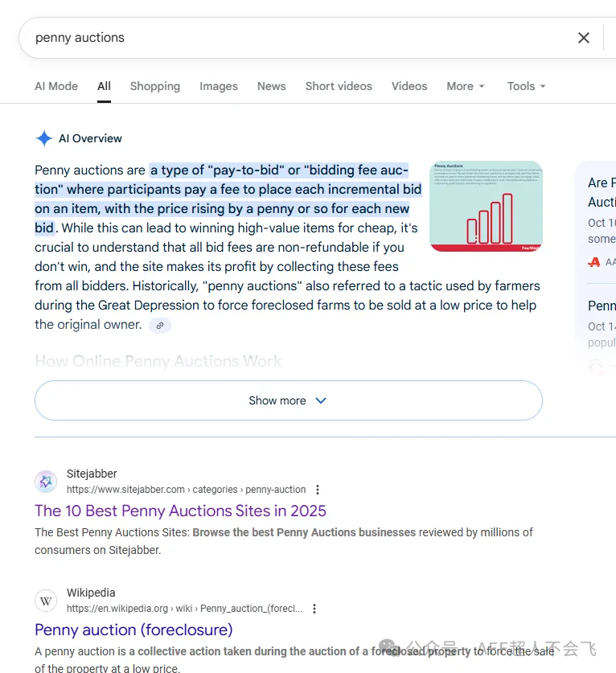Open the AI Mode tab
This screenshot has width=616, height=673.
pos(56,86)
